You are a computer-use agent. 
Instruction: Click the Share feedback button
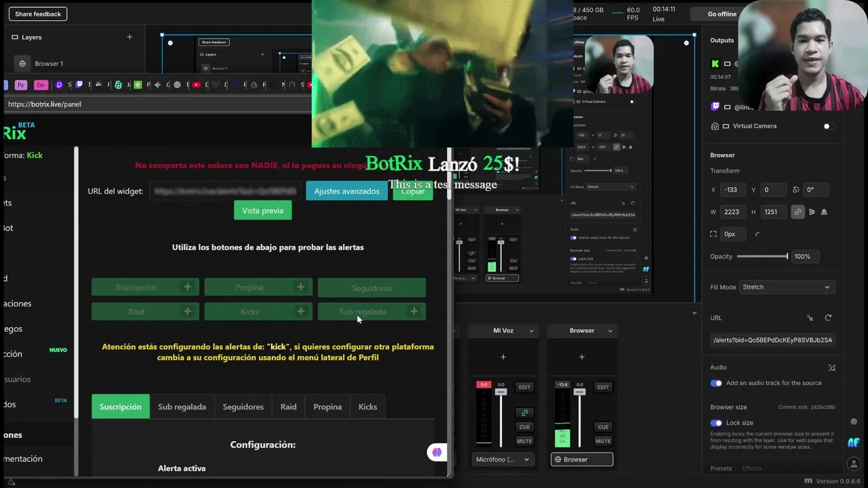[x=38, y=14]
